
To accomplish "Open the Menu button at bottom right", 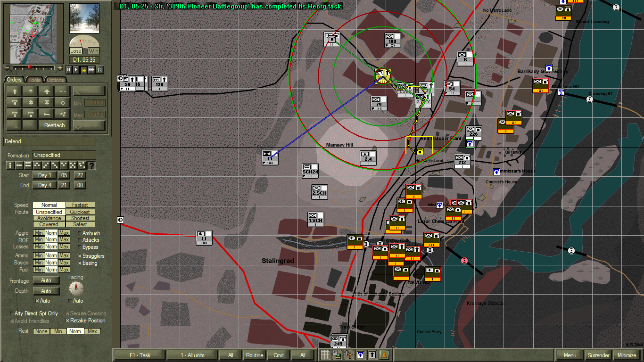I will [x=570, y=355].
